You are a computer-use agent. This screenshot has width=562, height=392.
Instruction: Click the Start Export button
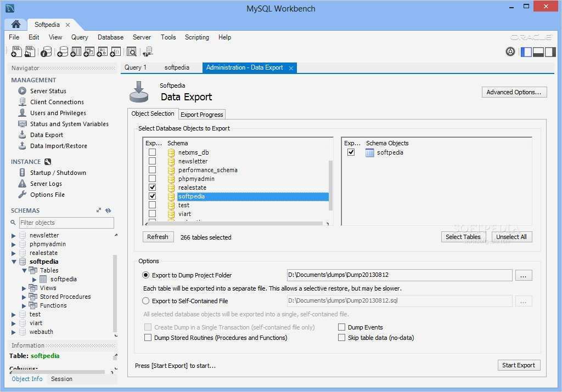pyautogui.click(x=519, y=365)
